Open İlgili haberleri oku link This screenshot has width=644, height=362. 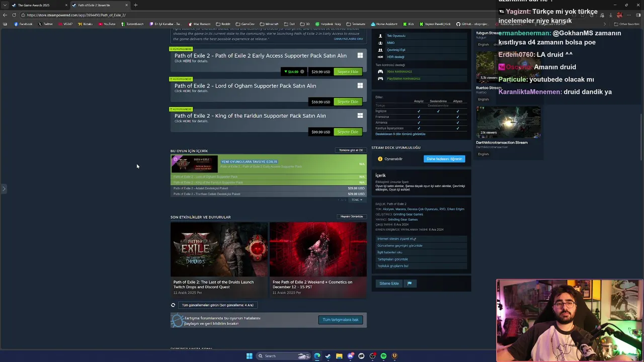coord(390,252)
